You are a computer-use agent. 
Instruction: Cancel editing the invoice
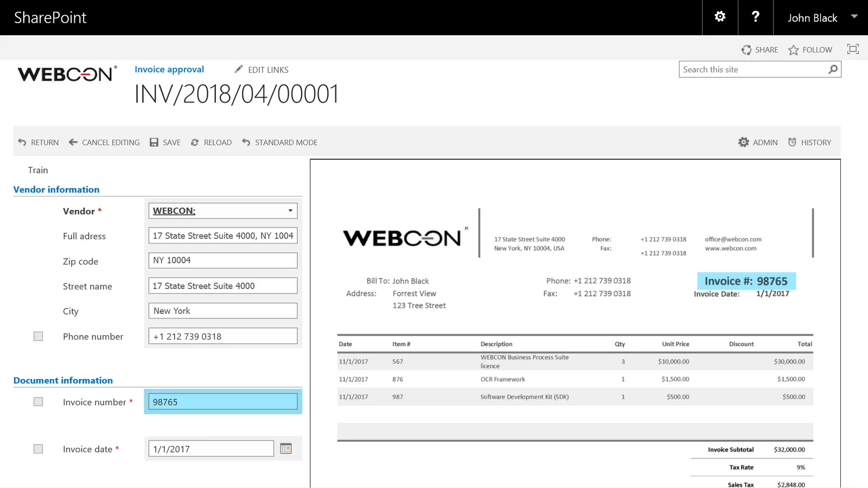click(104, 142)
